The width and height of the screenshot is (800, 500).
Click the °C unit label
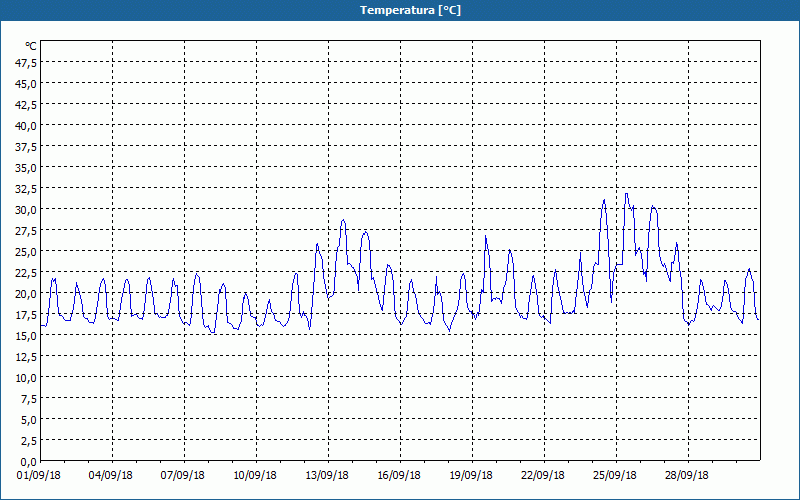pyautogui.click(x=31, y=46)
